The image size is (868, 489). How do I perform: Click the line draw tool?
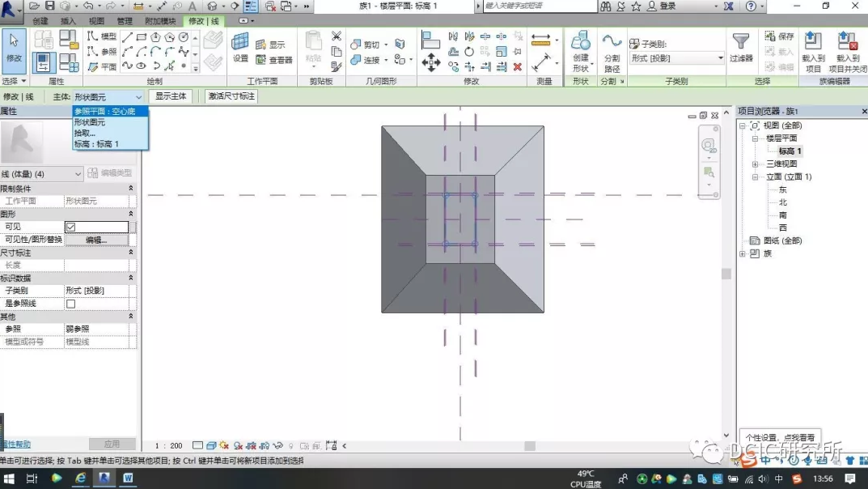pos(127,37)
